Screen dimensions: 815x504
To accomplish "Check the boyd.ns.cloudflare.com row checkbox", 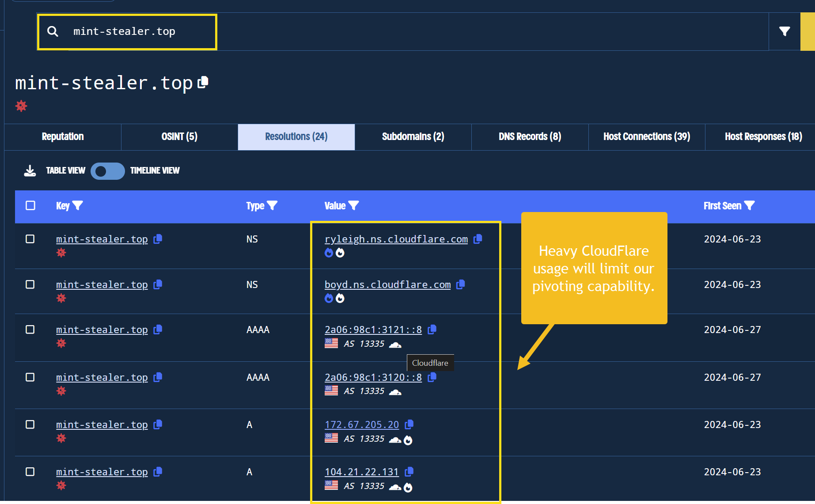I will pyautogui.click(x=30, y=284).
